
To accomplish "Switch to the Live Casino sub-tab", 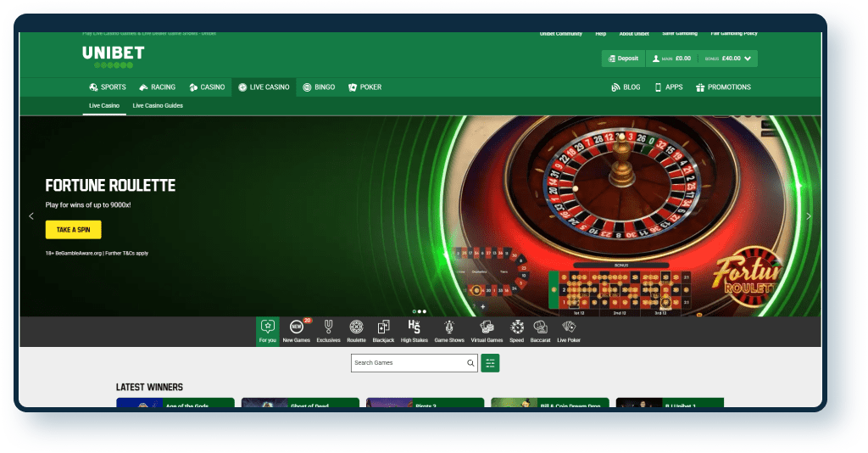I will tap(104, 106).
